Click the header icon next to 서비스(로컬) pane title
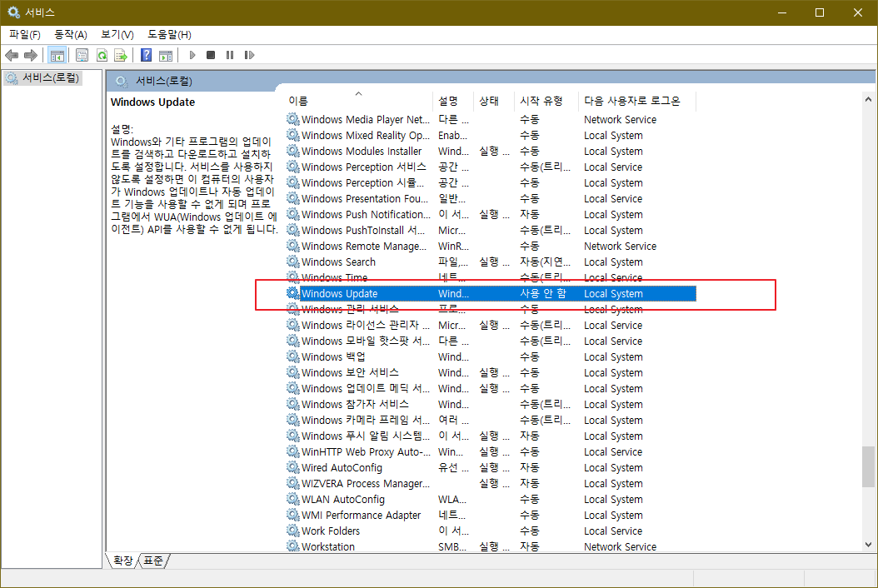This screenshot has width=878, height=588. coord(122,81)
